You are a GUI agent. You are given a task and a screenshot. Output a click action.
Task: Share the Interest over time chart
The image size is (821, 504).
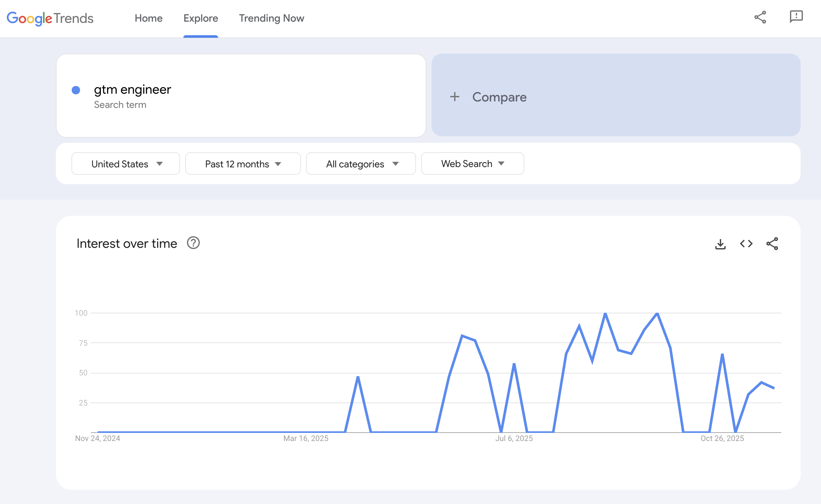773,244
